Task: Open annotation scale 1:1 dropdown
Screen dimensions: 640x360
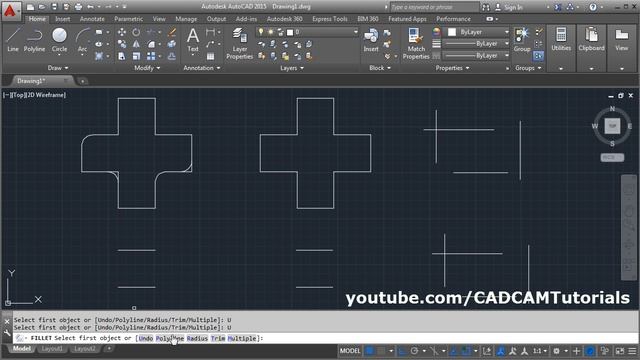Action: [x=540, y=351]
